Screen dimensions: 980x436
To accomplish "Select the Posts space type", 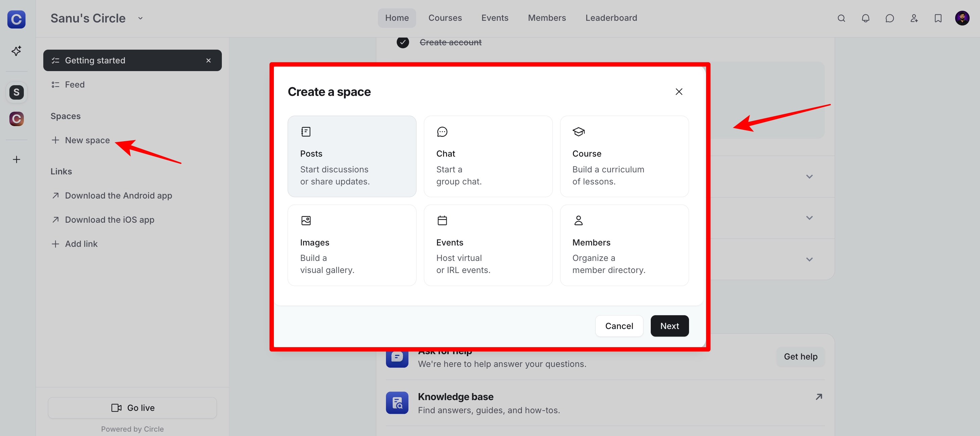I will (x=352, y=156).
